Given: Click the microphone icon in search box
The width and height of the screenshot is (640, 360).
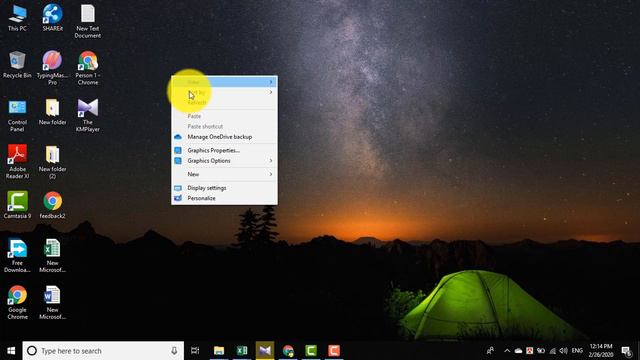Looking at the screenshot, I should click(x=174, y=351).
